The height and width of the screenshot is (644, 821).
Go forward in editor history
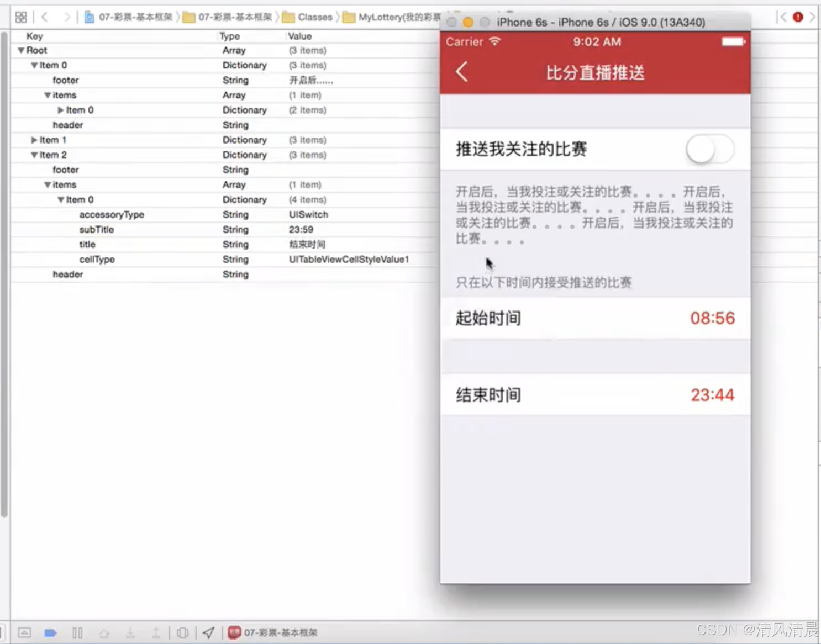tap(66, 17)
